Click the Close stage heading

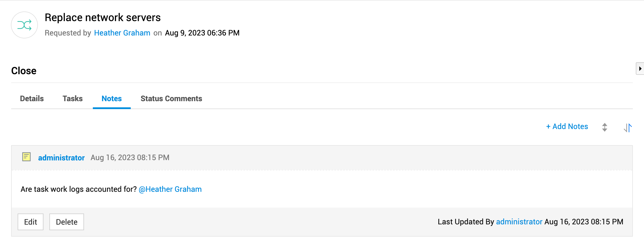pos(24,71)
